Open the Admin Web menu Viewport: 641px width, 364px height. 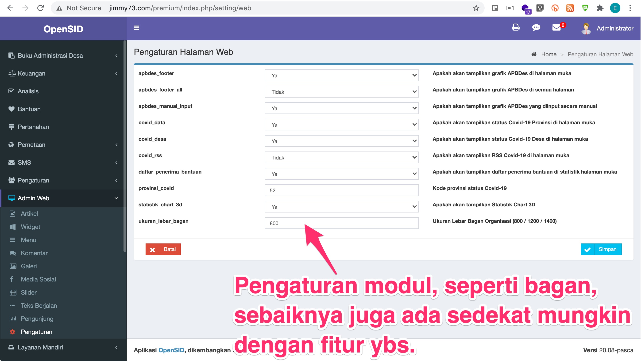point(34,198)
